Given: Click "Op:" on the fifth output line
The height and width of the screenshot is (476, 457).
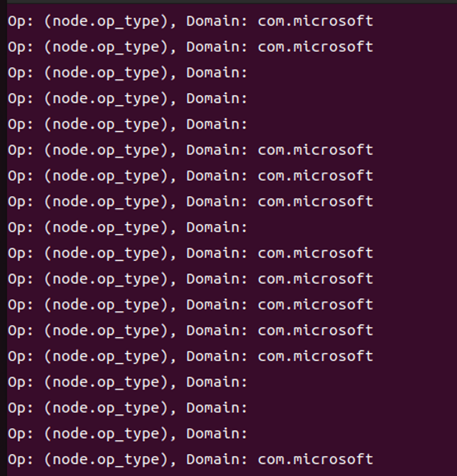Looking at the screenshot, I should pyautogui.click(x=20, y=124).
